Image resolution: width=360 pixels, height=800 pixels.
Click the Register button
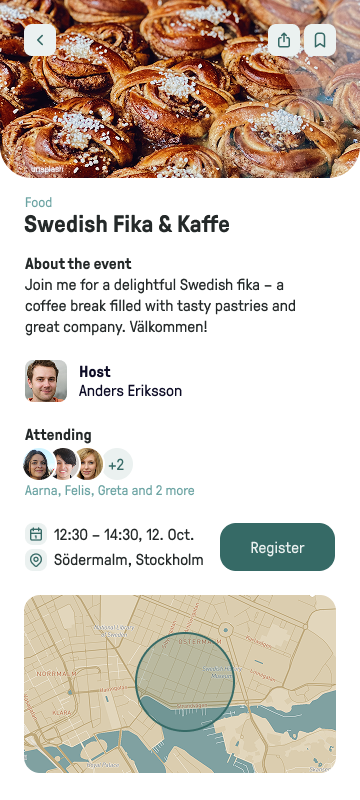(277, 547)
